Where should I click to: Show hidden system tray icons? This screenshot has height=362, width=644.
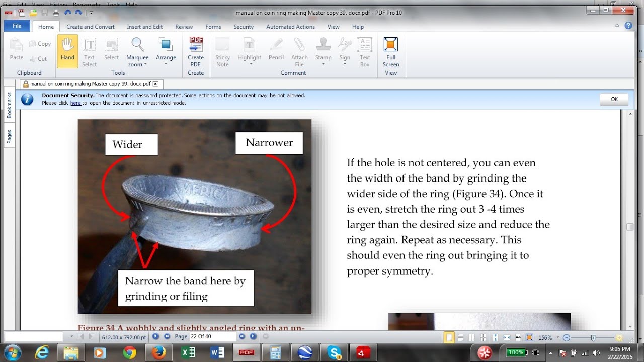coord(550,352)
